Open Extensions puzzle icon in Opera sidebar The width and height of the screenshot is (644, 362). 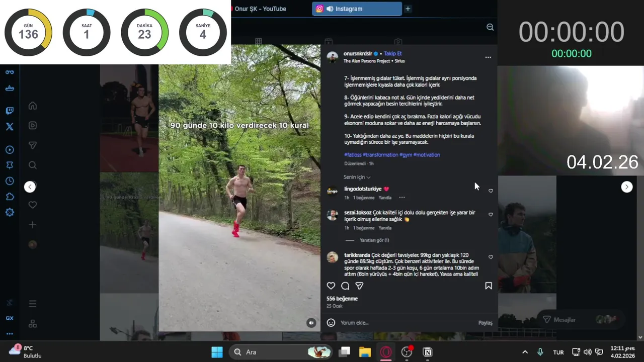10,197
